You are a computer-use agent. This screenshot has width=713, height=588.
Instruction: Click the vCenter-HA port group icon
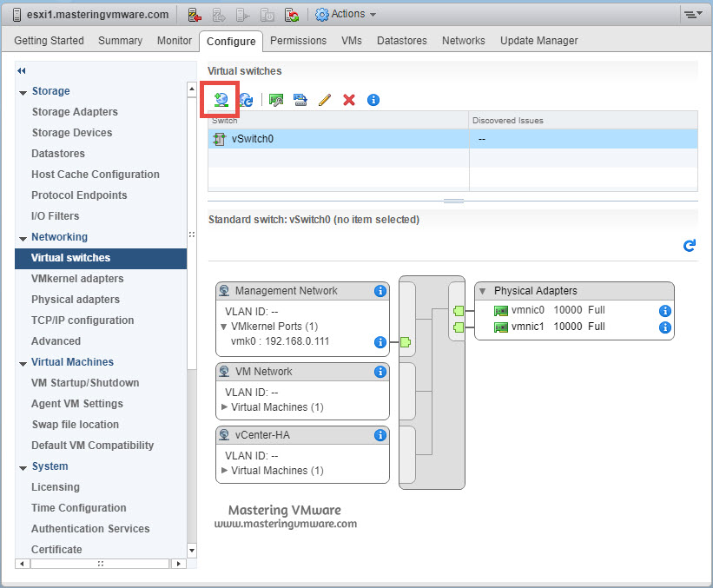224,435
